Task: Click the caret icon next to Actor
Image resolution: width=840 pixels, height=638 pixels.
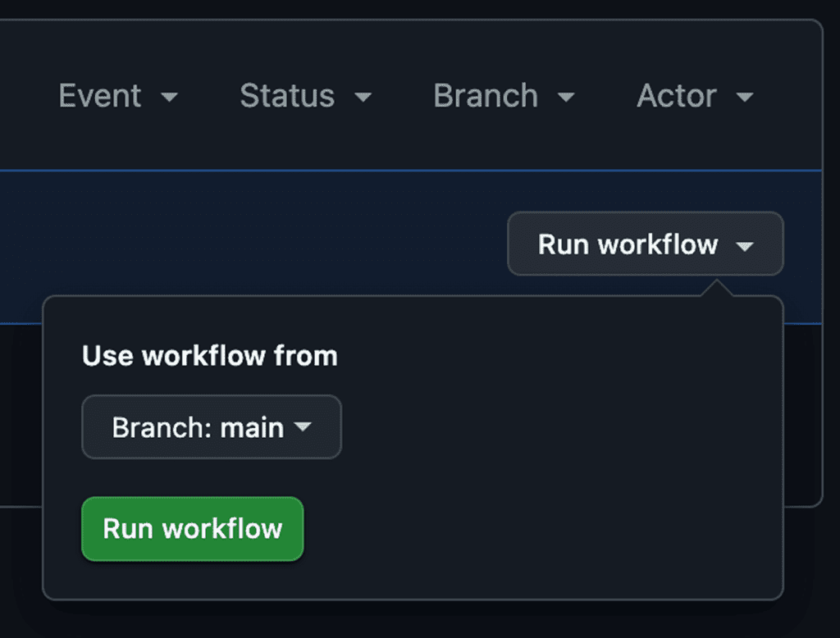Action: coord(745,98)
